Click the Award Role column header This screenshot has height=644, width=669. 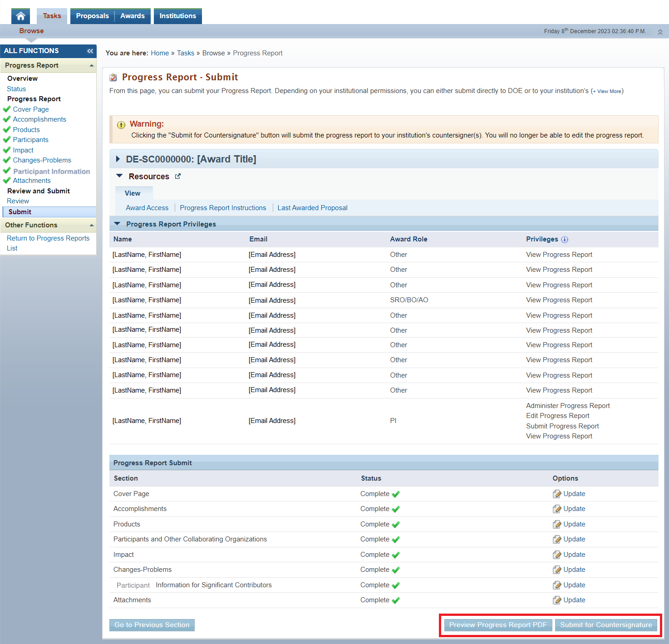coord(408,239)
